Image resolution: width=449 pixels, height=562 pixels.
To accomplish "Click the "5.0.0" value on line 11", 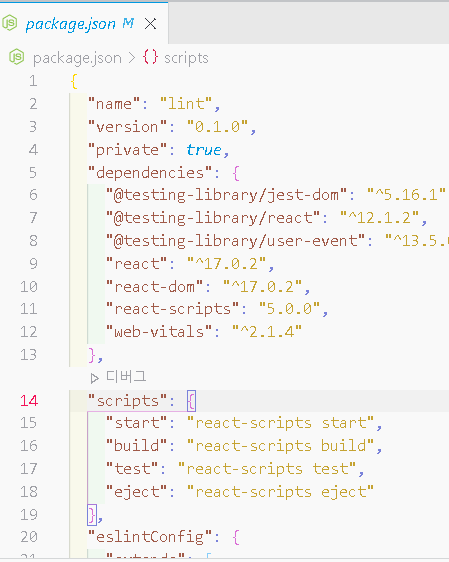I will [x=290, y=309].
